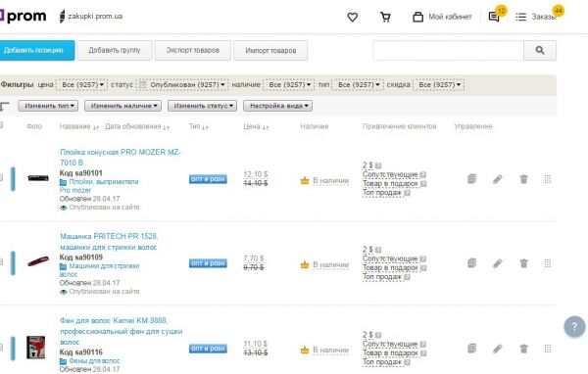
Task: Edit the Машинка PRITECH PR 1528 product
Action: 498,263
